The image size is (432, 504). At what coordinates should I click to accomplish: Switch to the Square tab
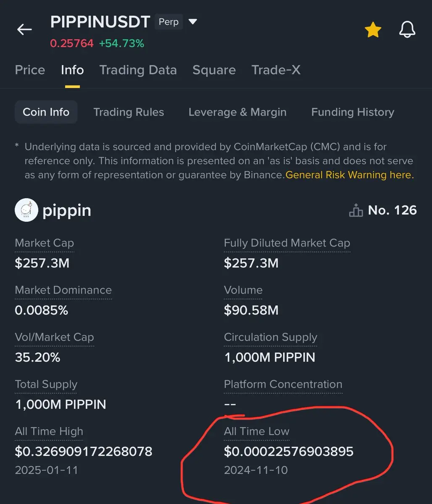214,70
